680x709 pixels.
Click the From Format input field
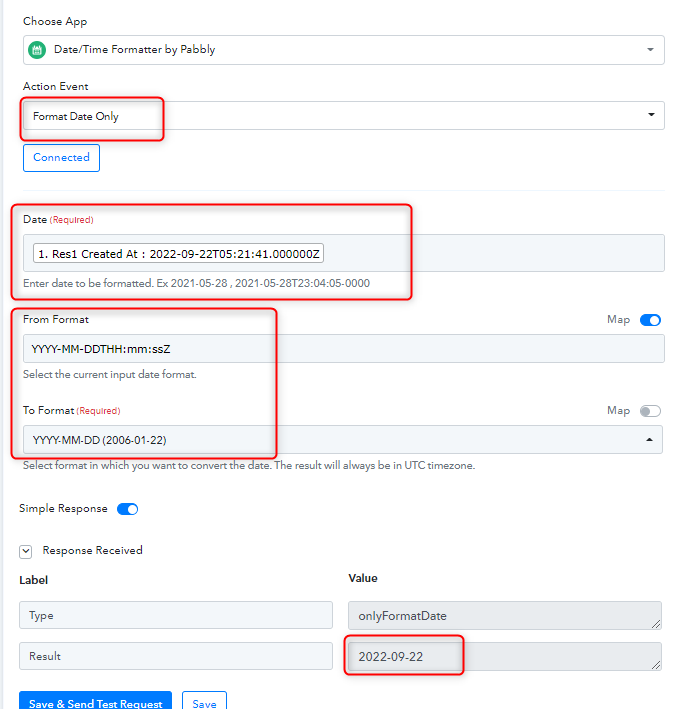pyautogui.click(x=344, y=349)
